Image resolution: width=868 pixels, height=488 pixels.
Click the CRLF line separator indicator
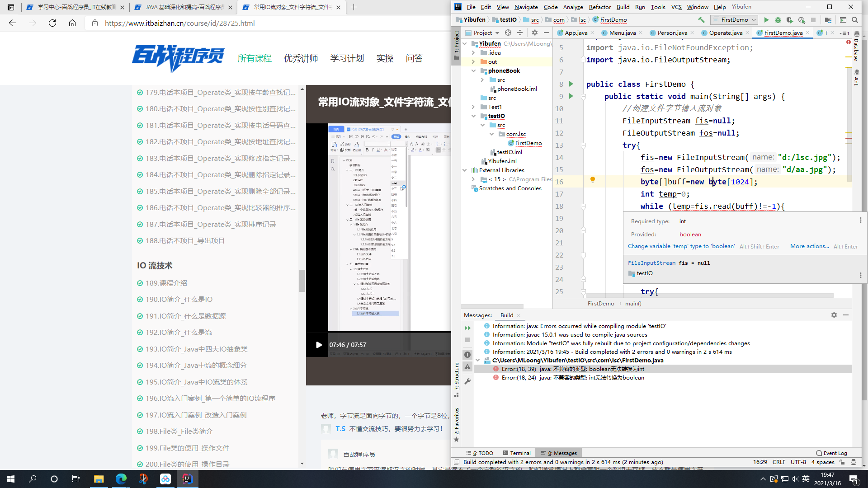[779, 462]
